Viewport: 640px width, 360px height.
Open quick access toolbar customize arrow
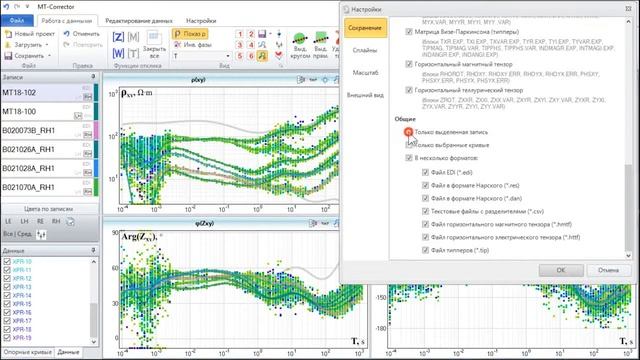click(x=27, y=7)
